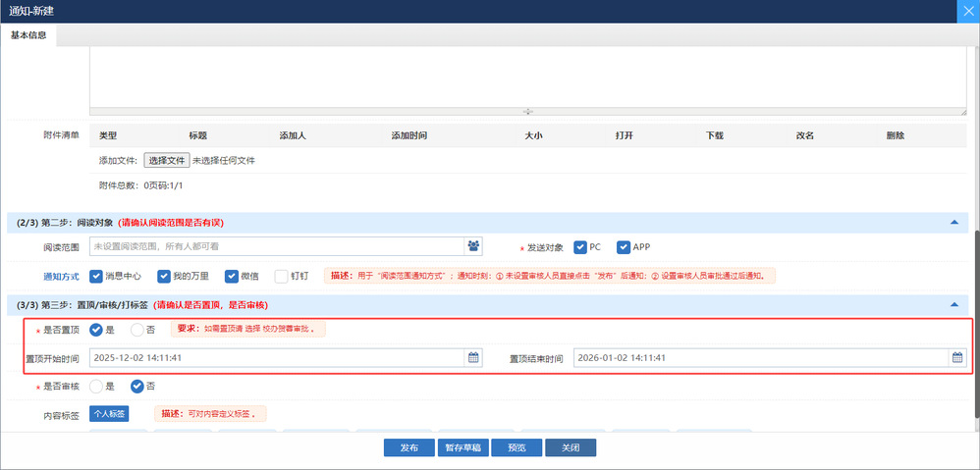Click the people icon beside 阅读范围 field
This screenshot has height=470, width=980.
click(x=474, y=246)
